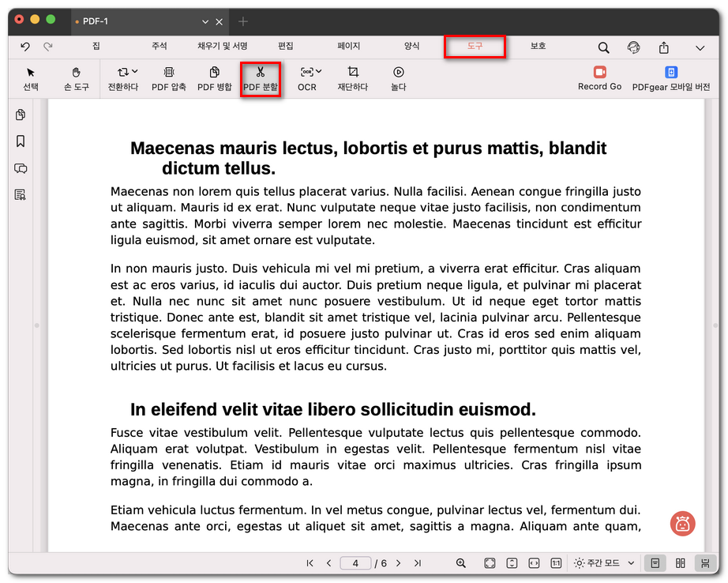This screenshot has width=728, height=583.
Task: Switch to the 주석 tab
Action: [x=159, y=47]
